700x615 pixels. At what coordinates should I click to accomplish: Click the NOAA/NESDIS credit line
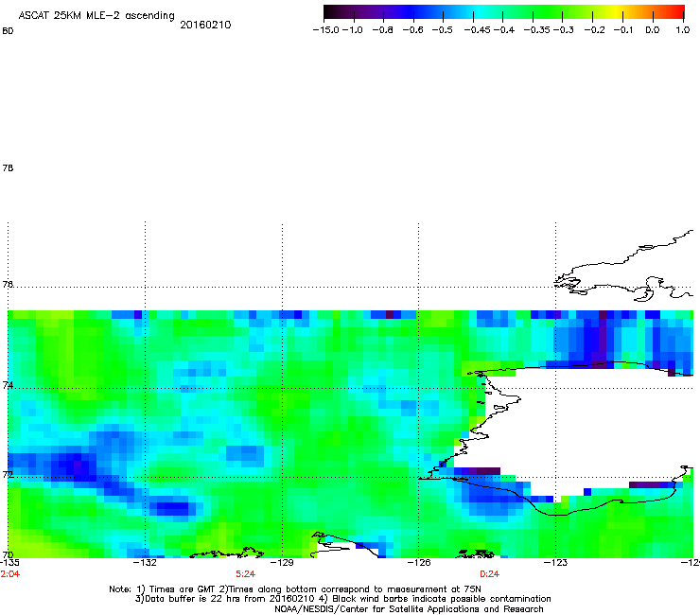[409, 609]
